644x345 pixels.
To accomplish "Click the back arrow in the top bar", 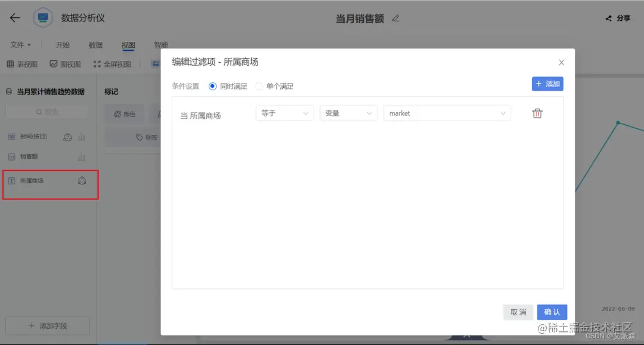I will [x=14, y=17].
